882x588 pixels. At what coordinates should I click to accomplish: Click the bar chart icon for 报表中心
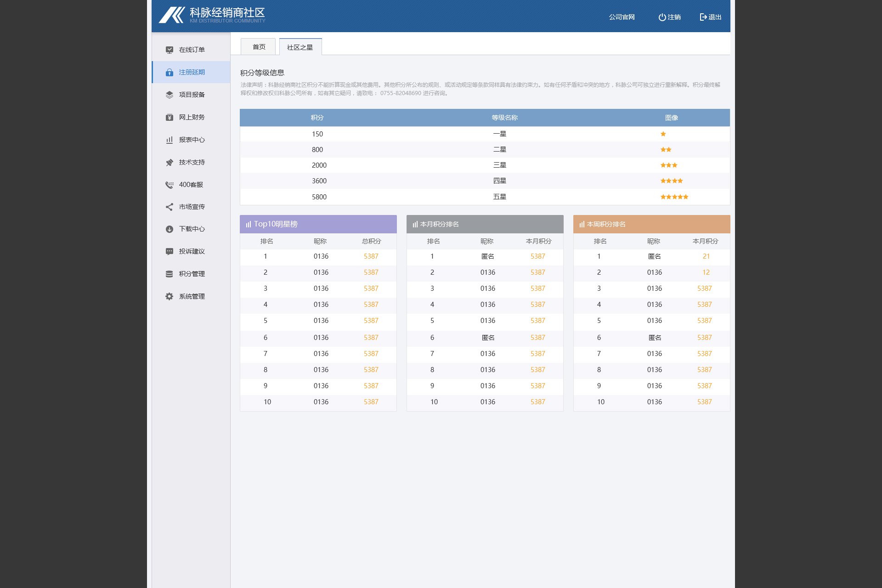point(170,140)
